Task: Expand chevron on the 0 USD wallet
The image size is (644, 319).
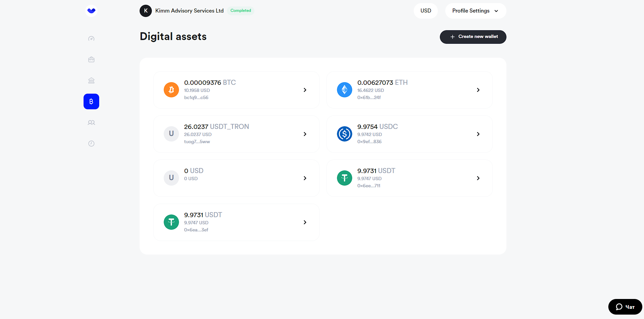Action: coord(305,178)
